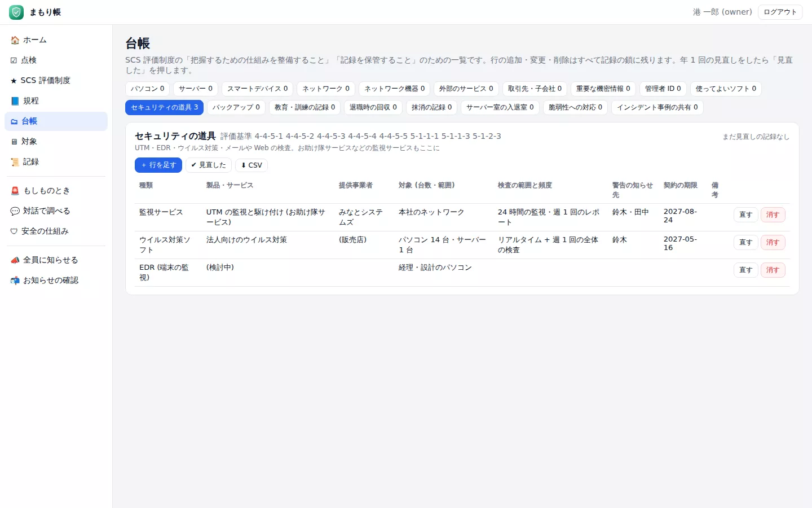812x508 pixels.
Task: Select the 脆弱性への対応 0 tab
Action: coord(575,107)
